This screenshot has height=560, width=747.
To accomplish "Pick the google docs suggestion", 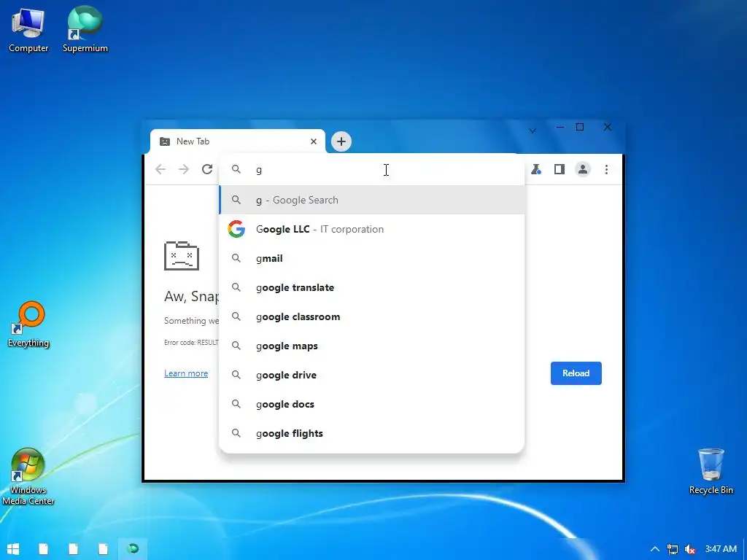I will point(371,404).
